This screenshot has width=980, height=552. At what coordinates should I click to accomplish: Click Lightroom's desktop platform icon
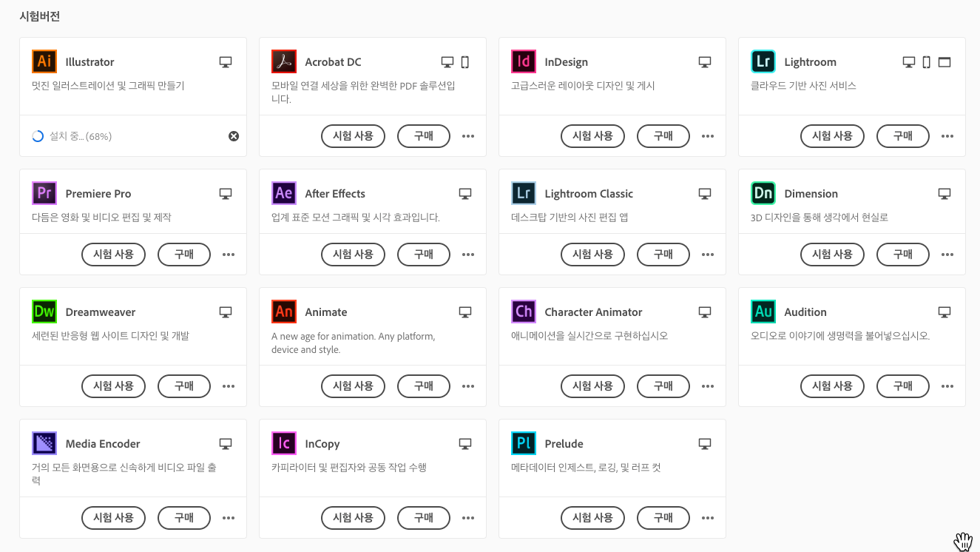coord(909,62)
